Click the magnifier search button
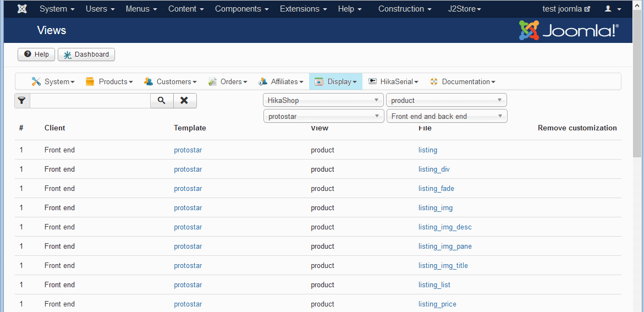This screenshot has height=312, width=644. click(162, 101)
